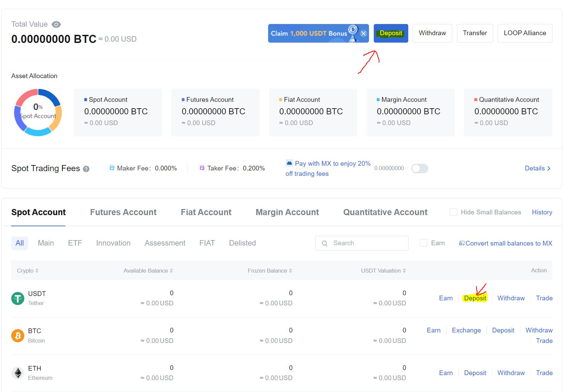Switch to Futures Account tab

tap(123, 212)
